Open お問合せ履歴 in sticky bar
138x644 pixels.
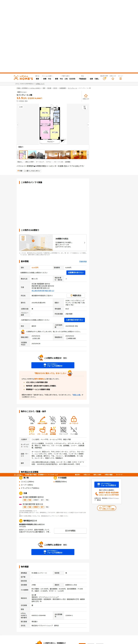click(109, 475)
